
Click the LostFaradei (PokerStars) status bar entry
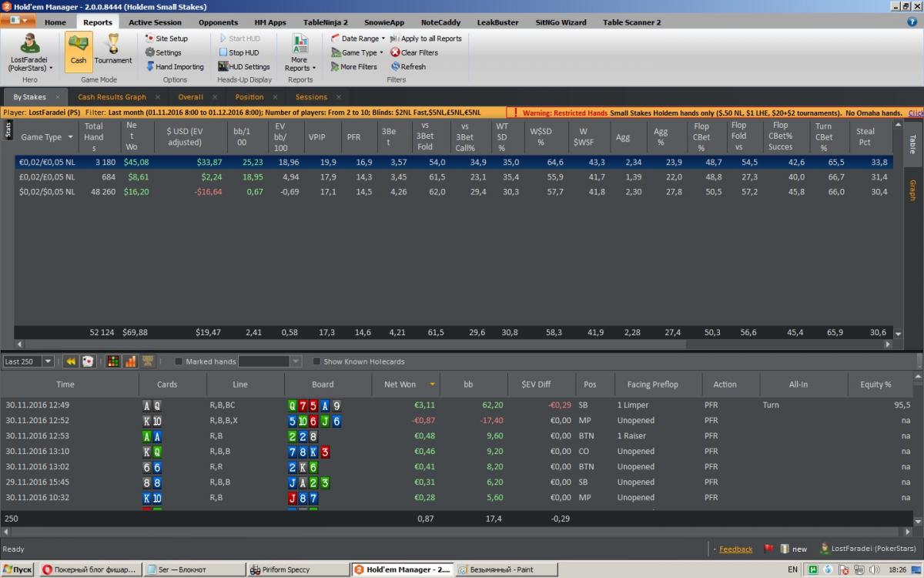[868, 549]
